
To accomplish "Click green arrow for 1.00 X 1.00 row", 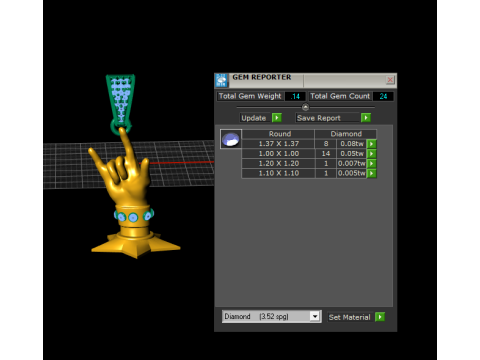I will (x=371, y=154).
